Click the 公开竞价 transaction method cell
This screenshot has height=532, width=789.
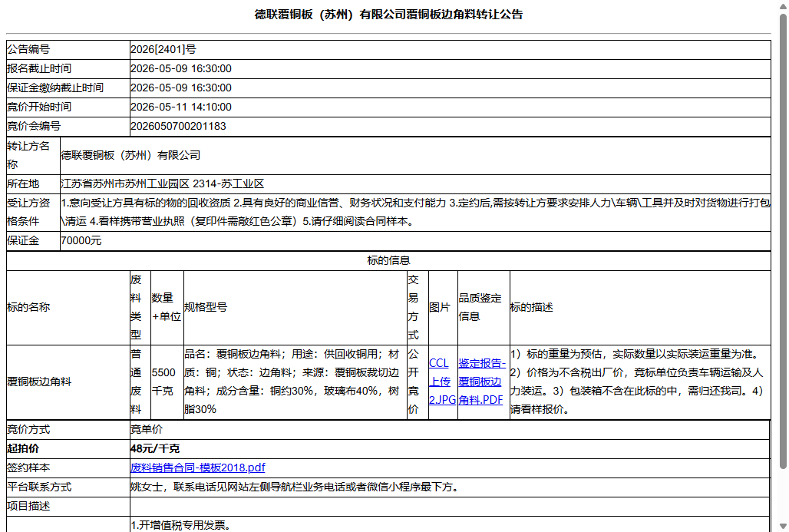pyautogui.click(x=418, y=382)
